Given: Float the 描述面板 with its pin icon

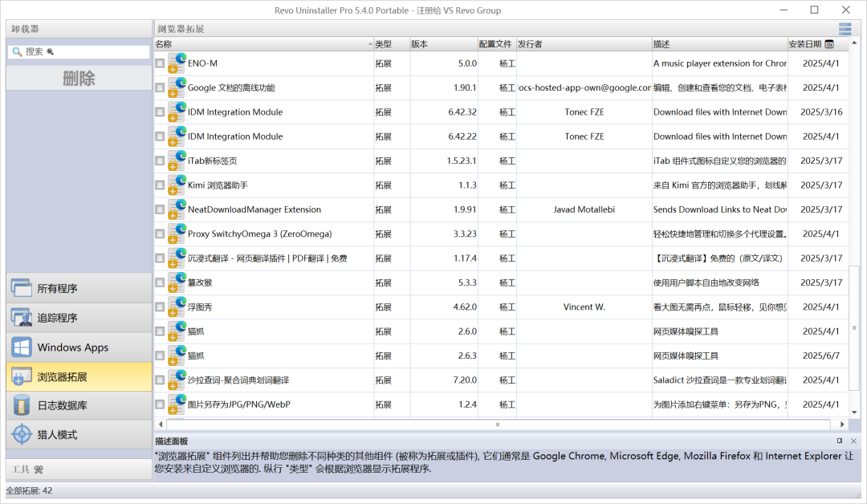Looking at the screenshot, I should tap(840, 441).
